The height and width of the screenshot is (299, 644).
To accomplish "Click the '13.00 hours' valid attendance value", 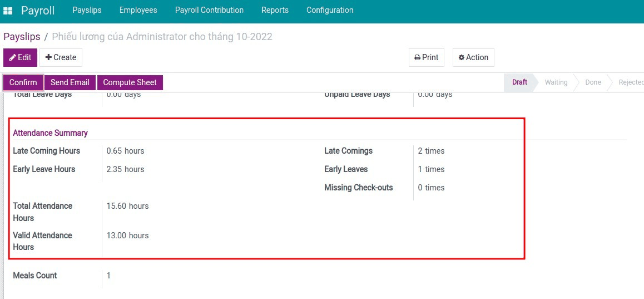I will pos(127,236).
